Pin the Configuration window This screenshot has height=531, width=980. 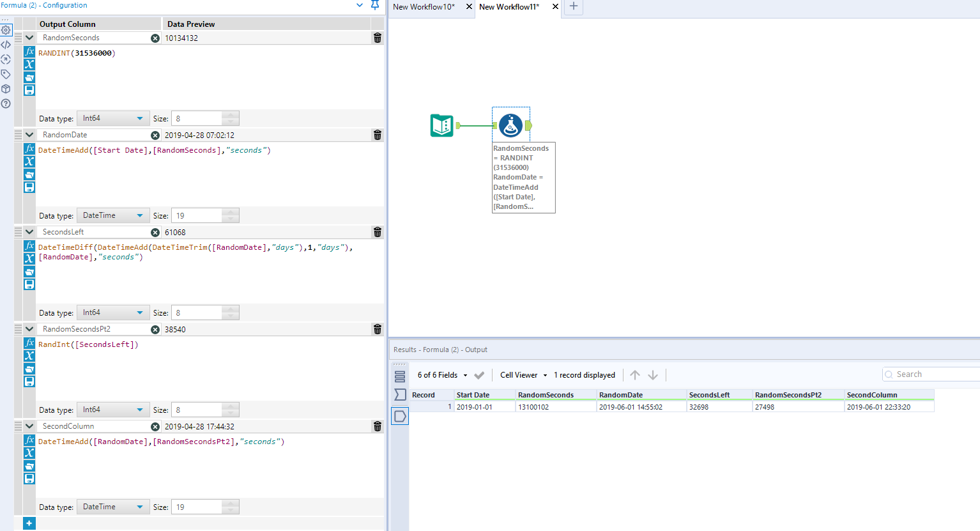point(375,5)
